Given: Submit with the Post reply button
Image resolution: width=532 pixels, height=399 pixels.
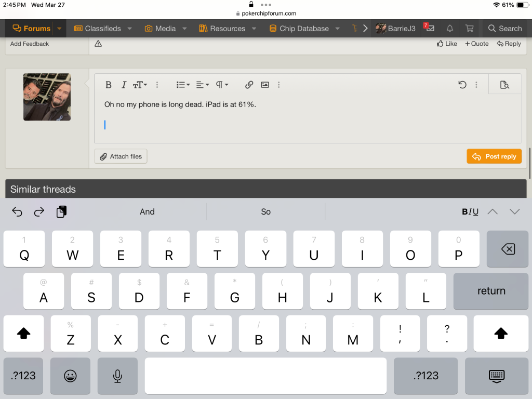Looking at the screenshot, I should coord(494,156).
